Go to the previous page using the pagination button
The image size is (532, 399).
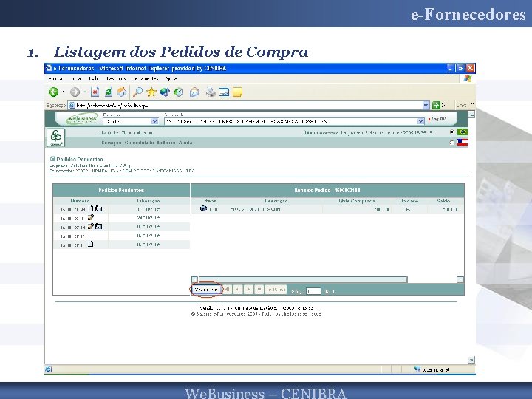click(x=237, y=290)
